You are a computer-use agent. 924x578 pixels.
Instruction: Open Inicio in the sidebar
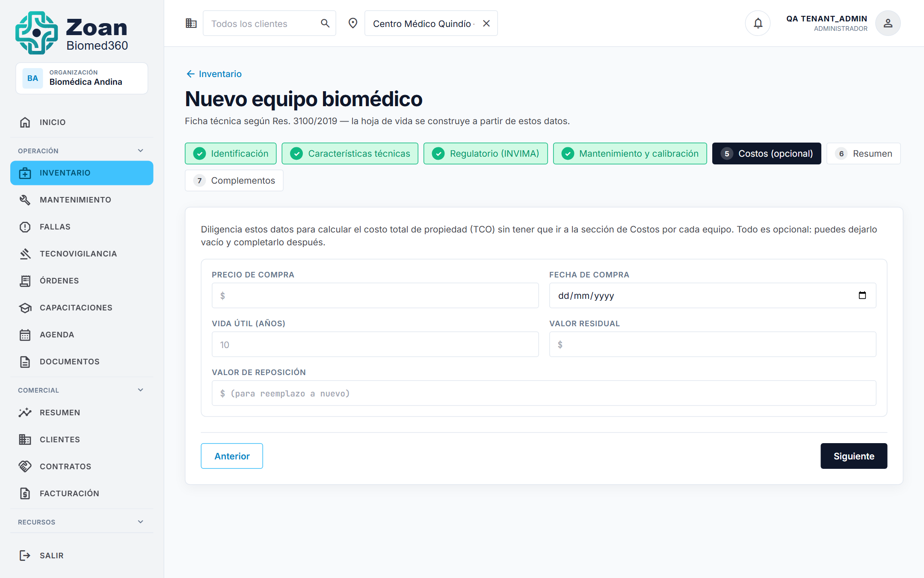[x=82, y=122]
